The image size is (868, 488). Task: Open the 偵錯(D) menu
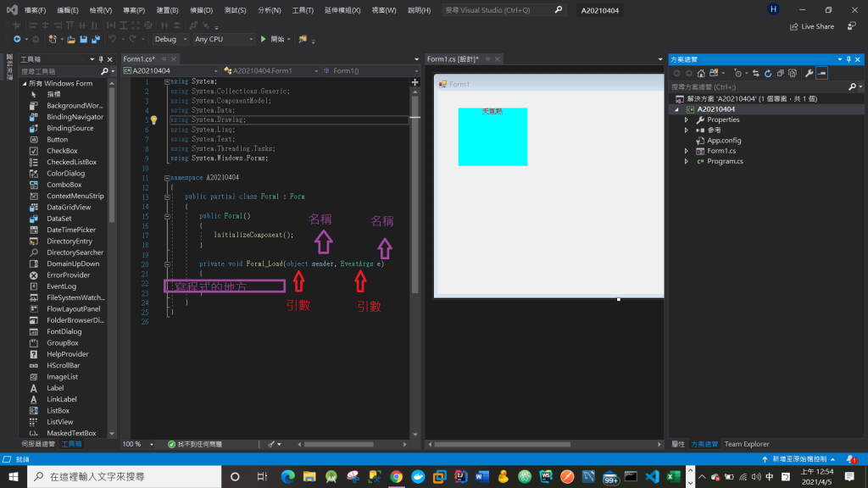(201, 10)
